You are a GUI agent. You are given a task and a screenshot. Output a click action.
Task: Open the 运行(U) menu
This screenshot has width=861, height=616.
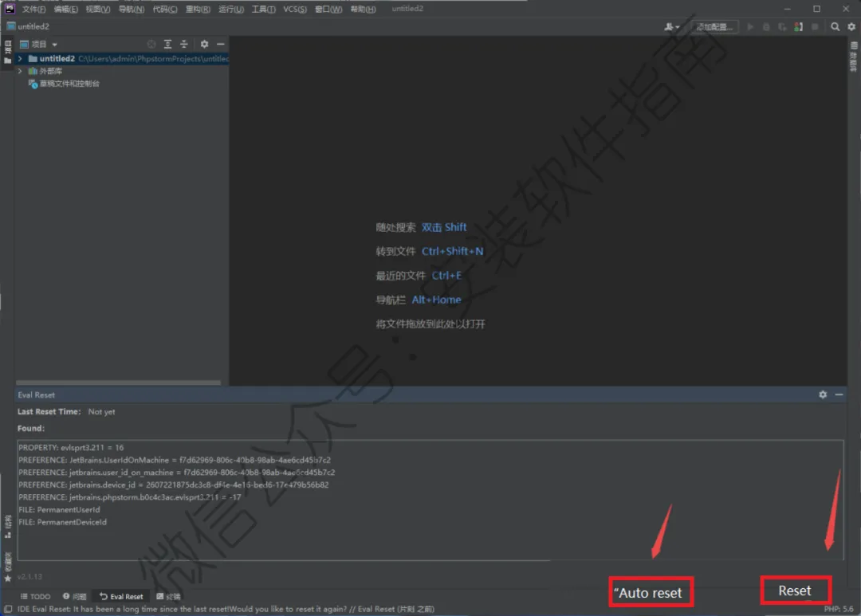coord(230,9)
